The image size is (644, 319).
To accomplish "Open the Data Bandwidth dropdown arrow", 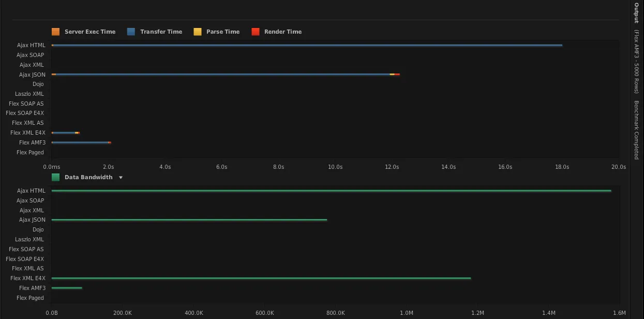I will click(x=121, y=178).
